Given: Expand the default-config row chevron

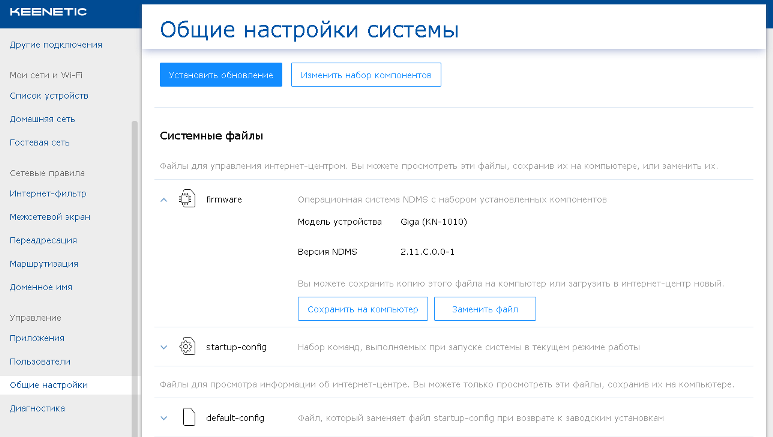Looking at the screenshot, I should click(x=164, y=418).
